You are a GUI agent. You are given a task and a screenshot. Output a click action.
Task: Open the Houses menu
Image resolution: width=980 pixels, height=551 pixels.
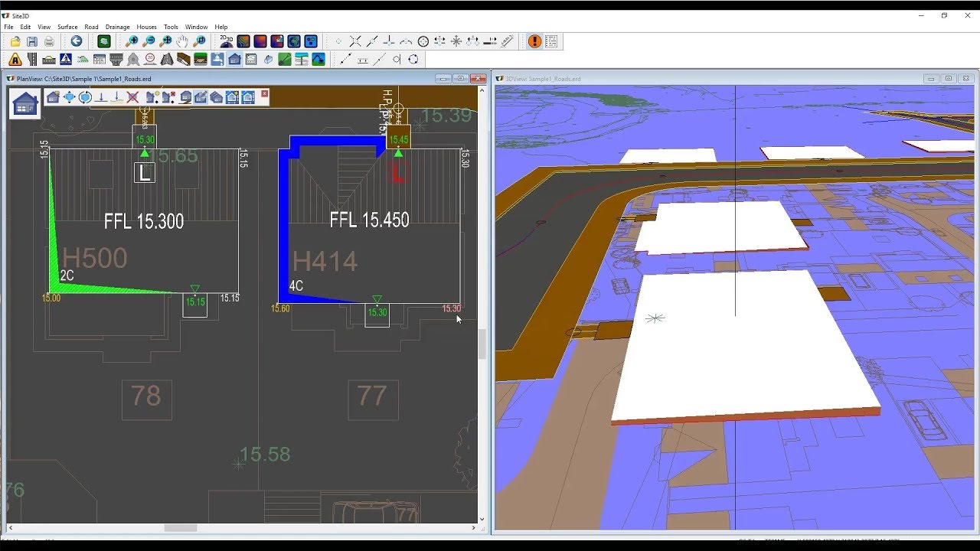pyautogui.click(x=146, y=27)
